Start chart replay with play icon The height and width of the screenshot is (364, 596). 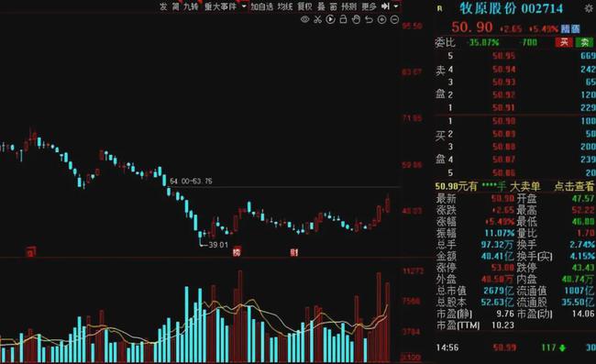click(x=331, y=19)
